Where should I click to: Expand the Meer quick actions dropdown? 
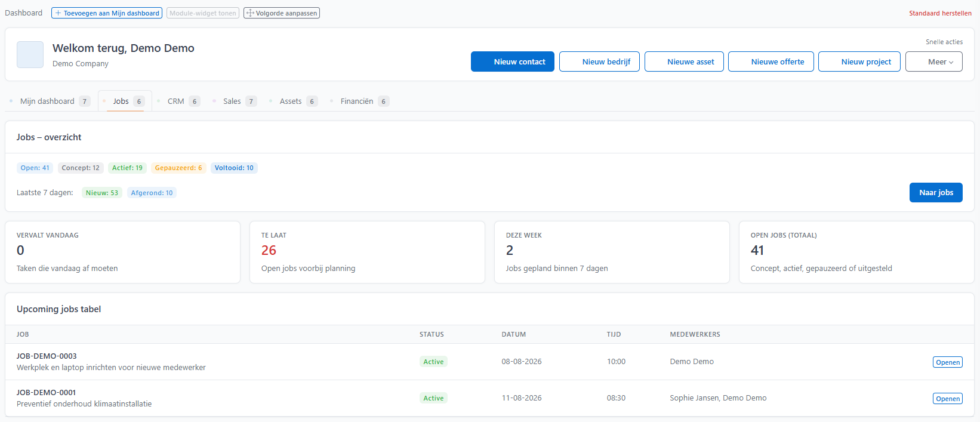[x=934, y=61]
